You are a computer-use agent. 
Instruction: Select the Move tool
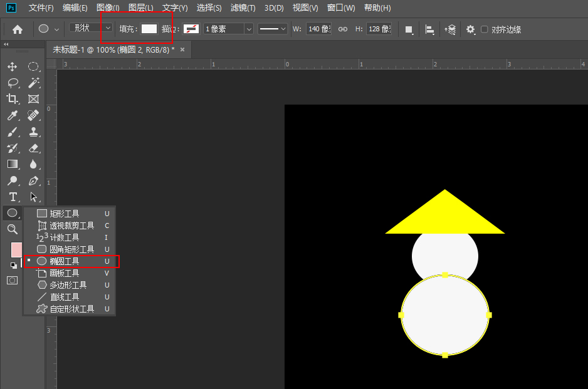tap(12, 66)
